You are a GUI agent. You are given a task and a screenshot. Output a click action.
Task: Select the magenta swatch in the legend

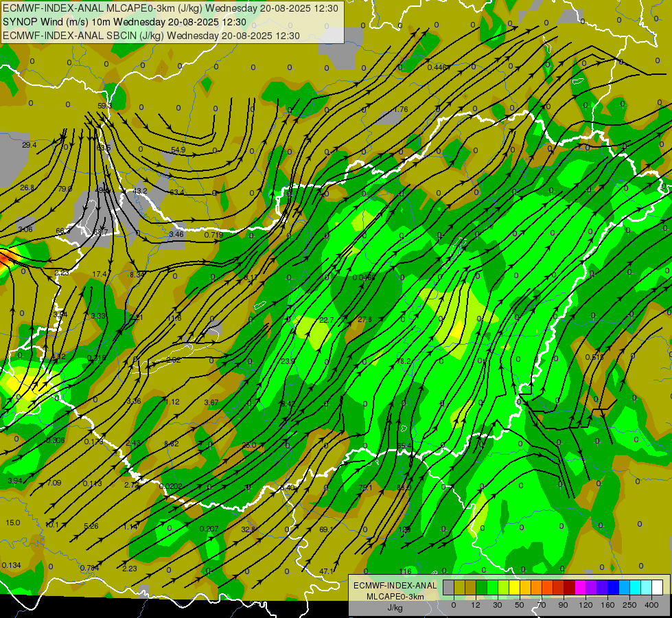580,588
